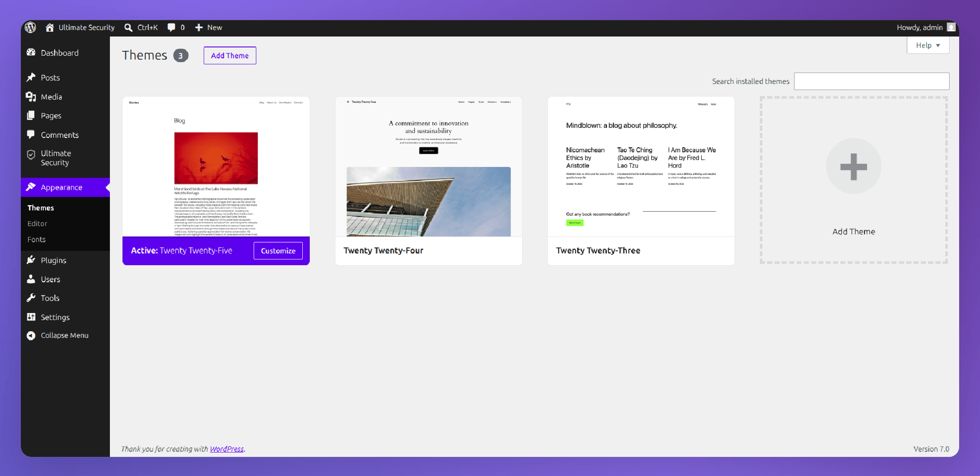Screen dimensions: 980x476
Task: Click the Plugins plug icon
Action: (31, 260)
